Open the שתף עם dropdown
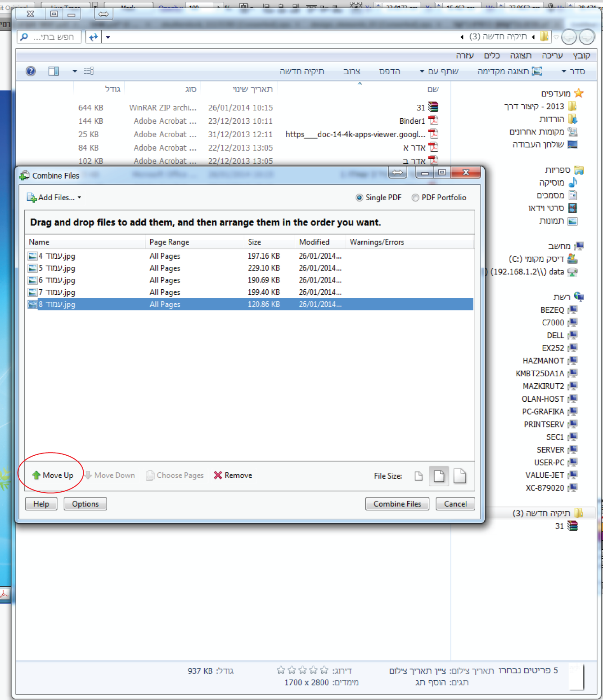The width and height of the screenshot is (603, 700). 439,71
